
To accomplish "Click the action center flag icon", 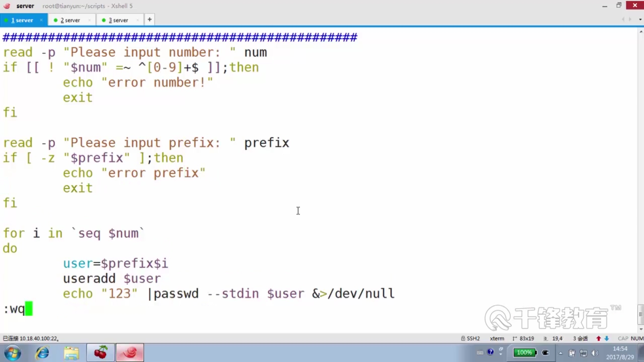I will click(572, 353).
